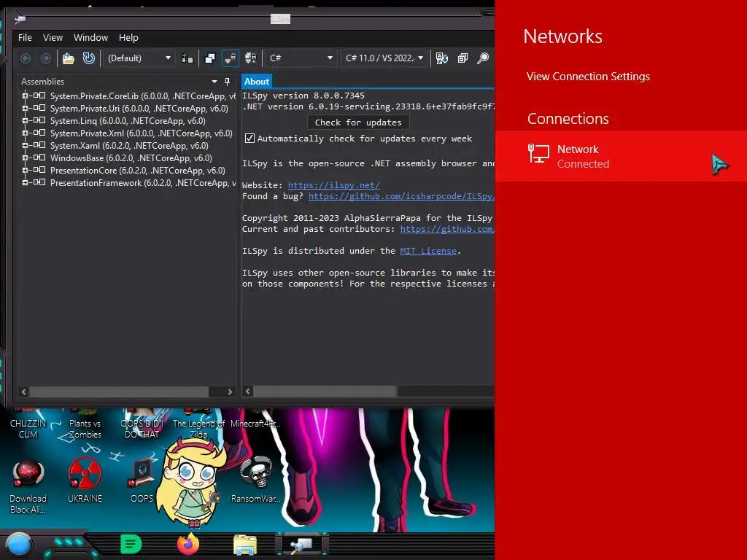This screenshot has width=747, height=560.
Task: Expand the WindowsBase tree node
Action: coord(25,157)
